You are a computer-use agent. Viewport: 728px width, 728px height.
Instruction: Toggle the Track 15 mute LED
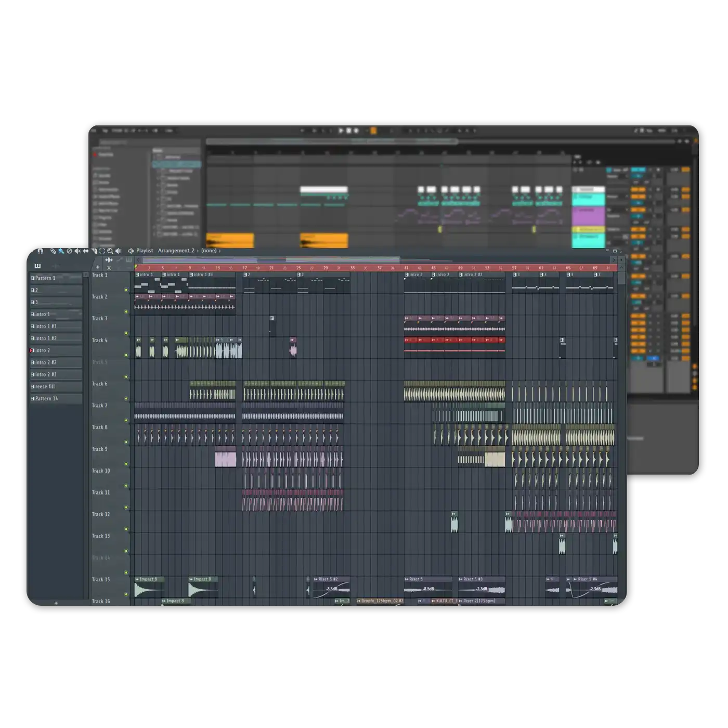[x=126, y=594]
